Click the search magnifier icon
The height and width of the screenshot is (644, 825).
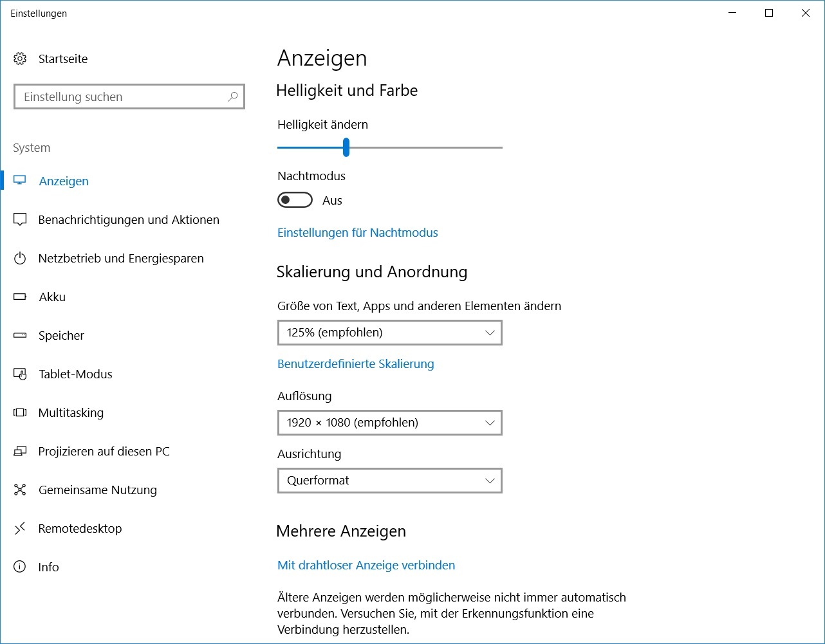point(232,97)
